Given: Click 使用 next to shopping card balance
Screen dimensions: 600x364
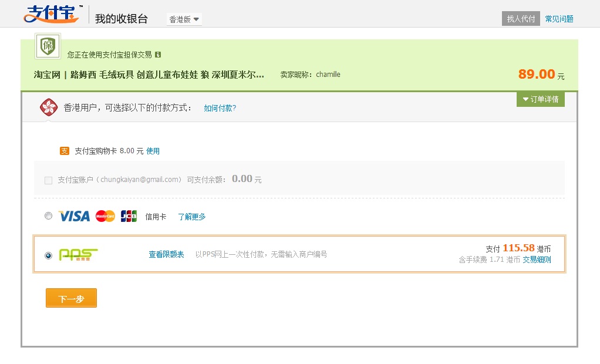Looking at the screenshot, I should (x=153, y=151).
